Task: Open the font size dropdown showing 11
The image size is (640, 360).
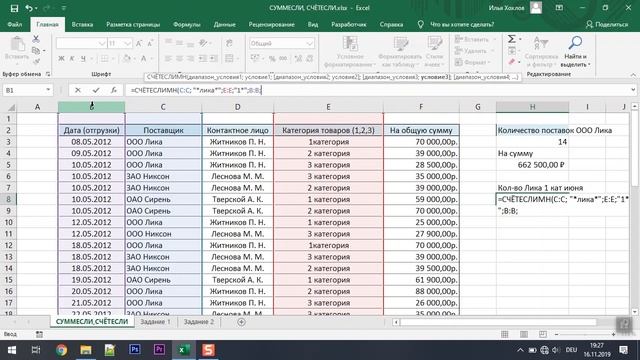Action: tap(127, 43)
